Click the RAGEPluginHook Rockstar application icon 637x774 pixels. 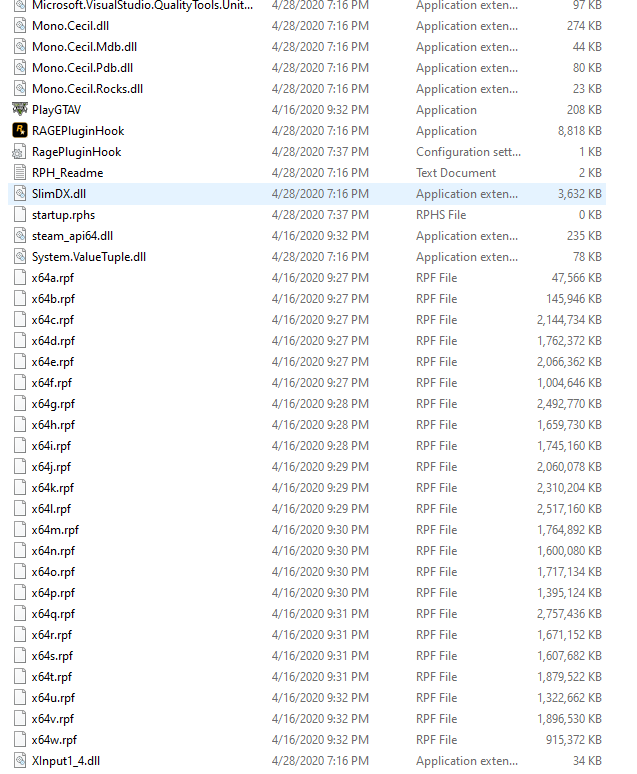tap(20, 130)
